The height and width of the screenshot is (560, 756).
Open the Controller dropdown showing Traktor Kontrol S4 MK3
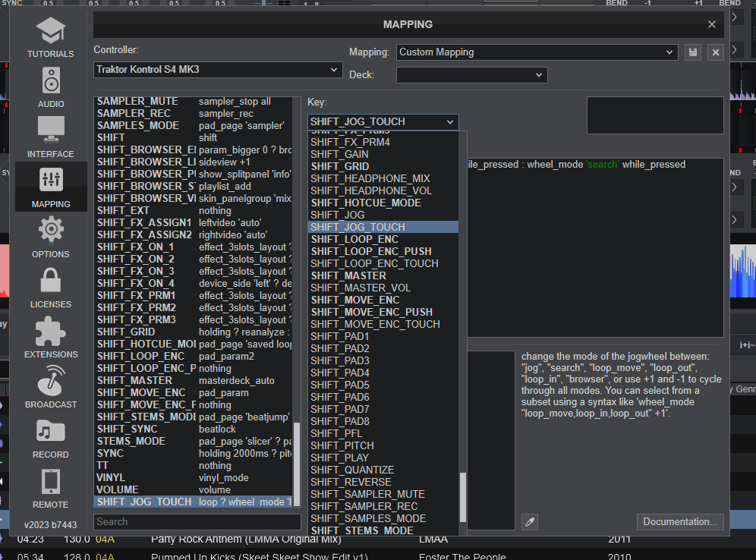218,69
